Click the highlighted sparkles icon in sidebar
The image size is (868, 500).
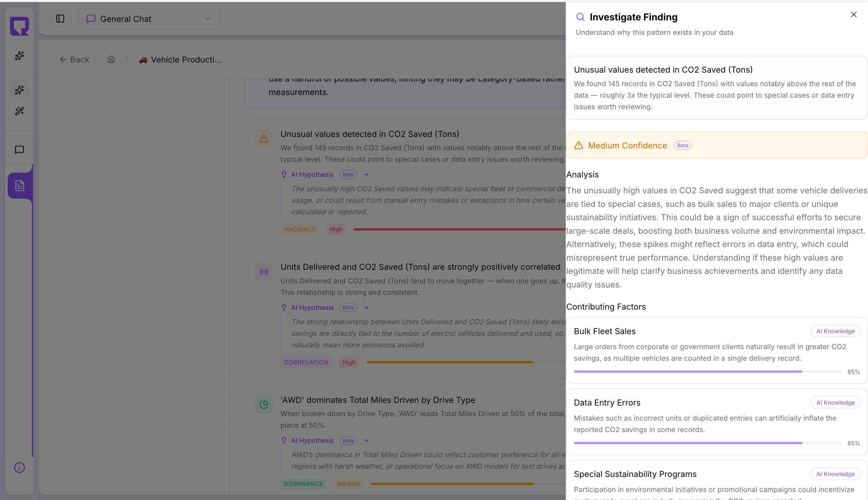tap(19, 90)
